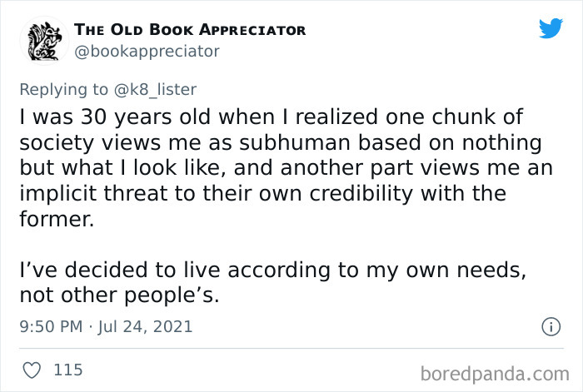
Task: Open the @k8_lister mention link
Action: coord(163,87)
